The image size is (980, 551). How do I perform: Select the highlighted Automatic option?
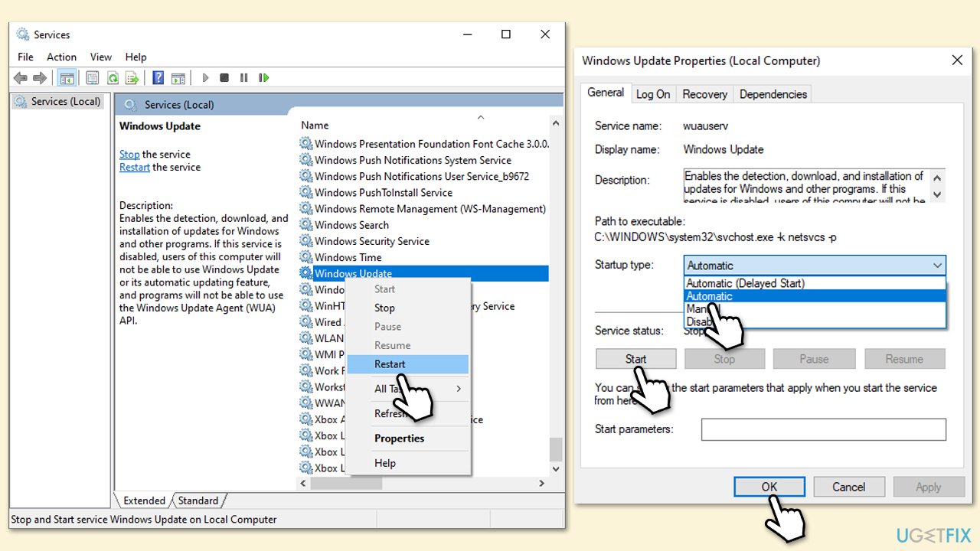tap(815, 296)
